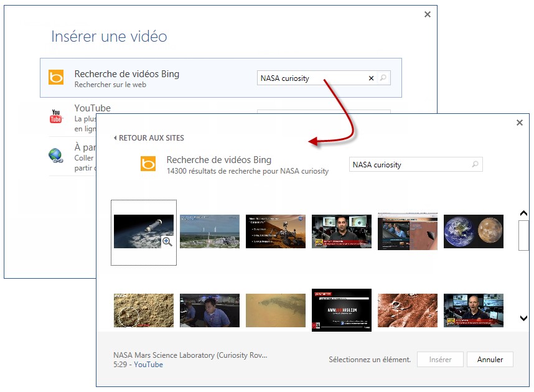Viewport: 534px width, 392px height.
Task: Select the Earth and Mars video thumbnail
Action: [x=473, y=231]
